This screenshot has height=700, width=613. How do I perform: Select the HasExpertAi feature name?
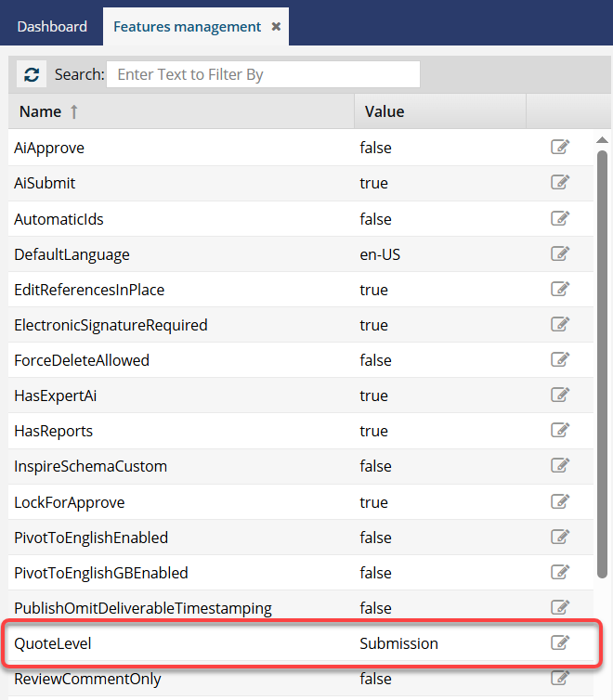coord(56,395)
